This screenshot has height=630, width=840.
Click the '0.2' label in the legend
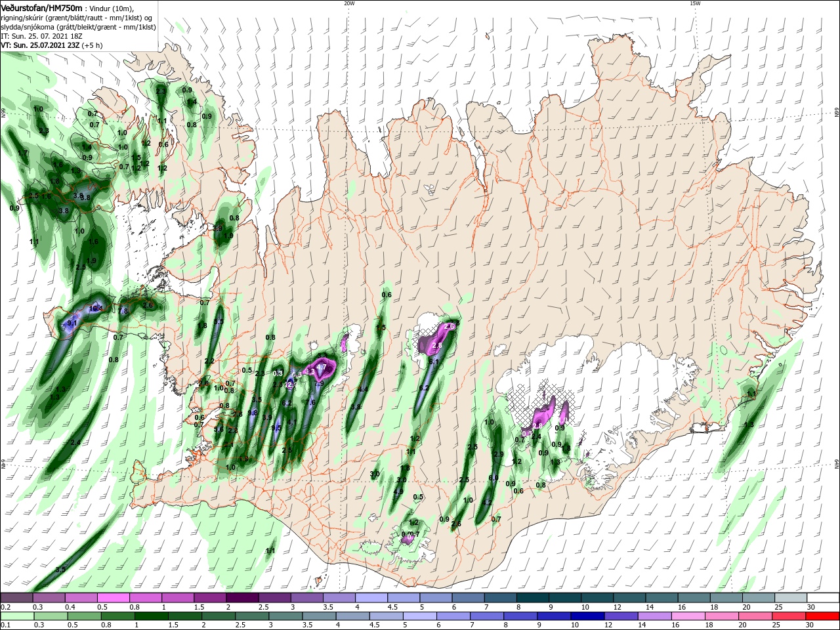pyautogui.click(x=5, y=607)
